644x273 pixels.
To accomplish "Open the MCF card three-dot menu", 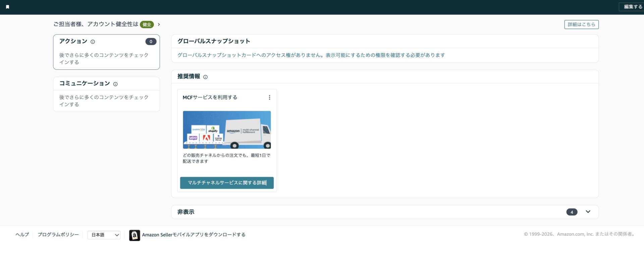I will [x=269, y=97].
